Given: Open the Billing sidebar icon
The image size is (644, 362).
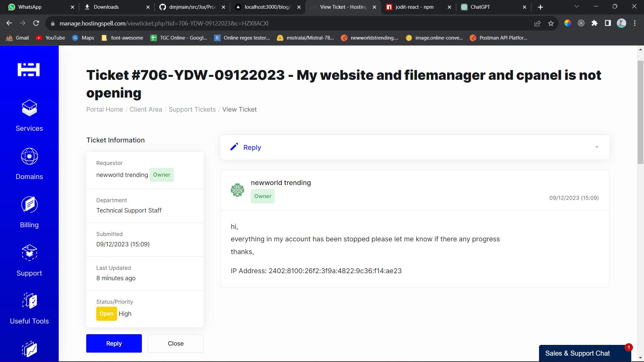Looking at the screenshot, I should (x=29, y=204).
